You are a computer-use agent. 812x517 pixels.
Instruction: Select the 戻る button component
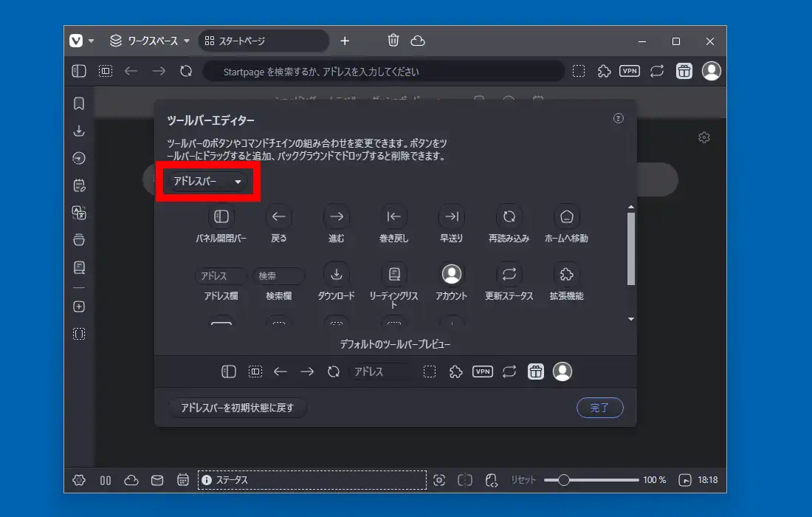(278, 225)
